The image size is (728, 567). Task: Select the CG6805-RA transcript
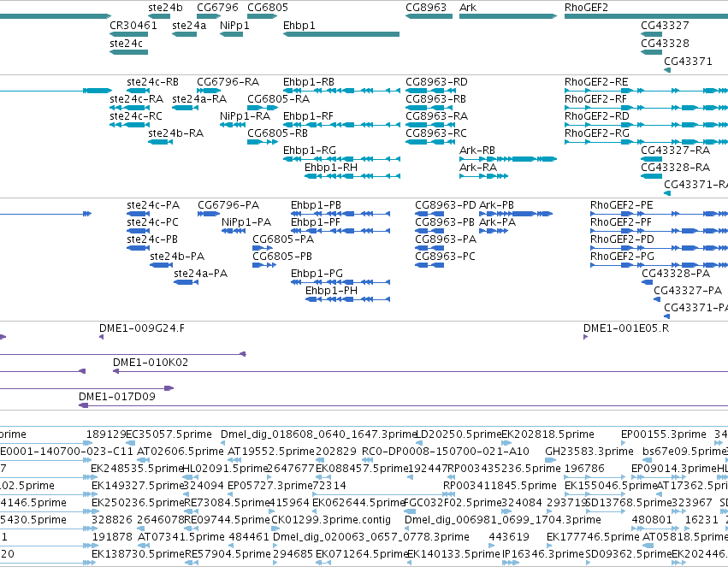click(263, 108)
